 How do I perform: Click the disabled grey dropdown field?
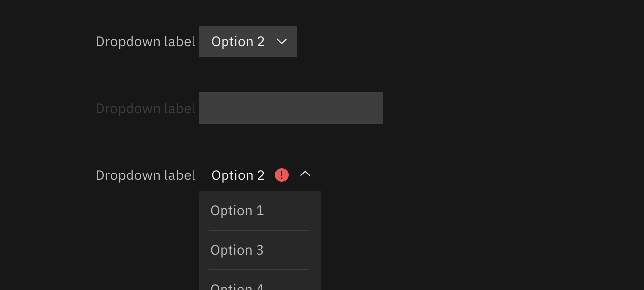coord(290,108)
